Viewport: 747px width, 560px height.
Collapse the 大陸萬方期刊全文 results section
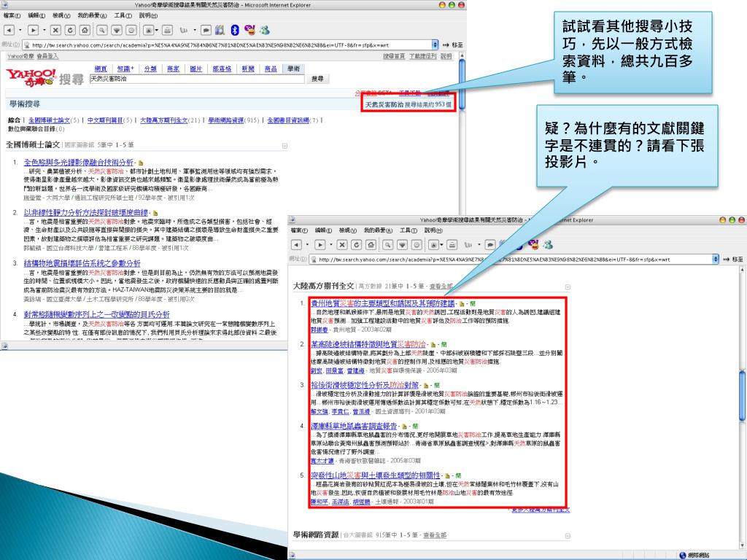click(568, 287)
